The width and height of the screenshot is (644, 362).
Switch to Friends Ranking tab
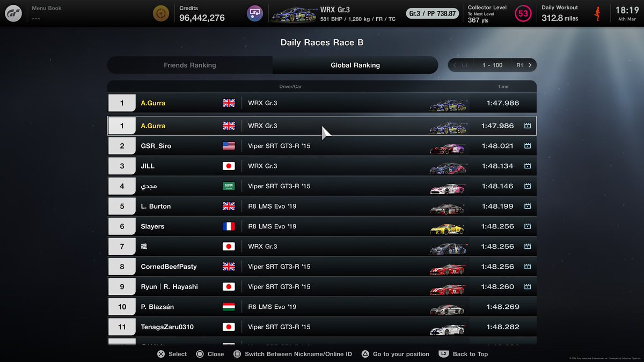(190, 65)
